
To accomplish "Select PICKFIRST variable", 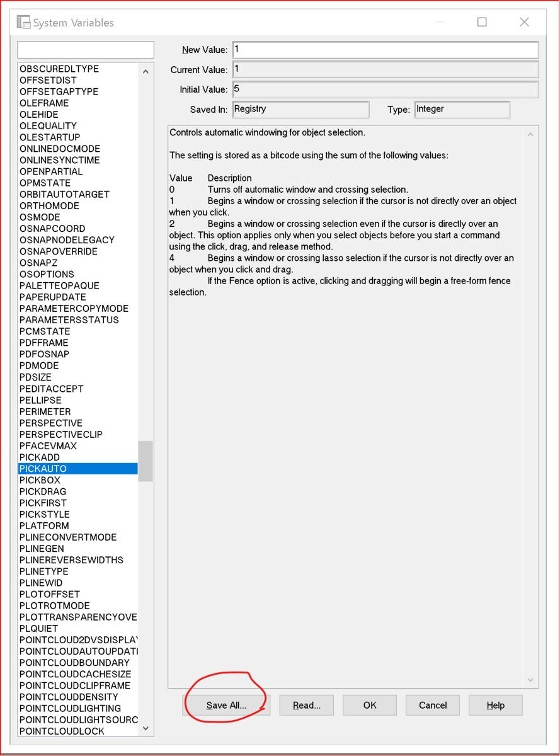I will click(43, 503).
